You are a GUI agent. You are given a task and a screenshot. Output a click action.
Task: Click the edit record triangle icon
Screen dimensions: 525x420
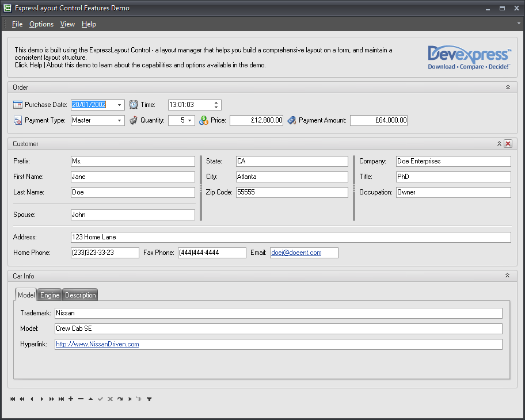91,399
